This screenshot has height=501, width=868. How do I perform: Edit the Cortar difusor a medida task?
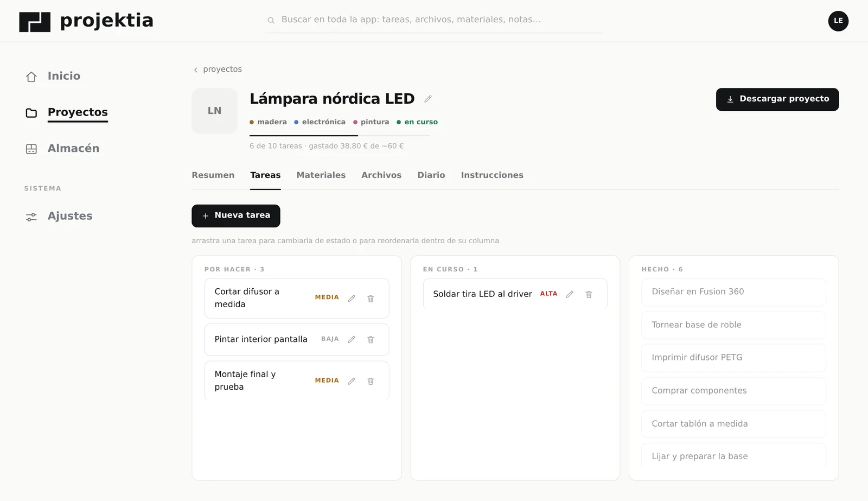click(352, 299)
